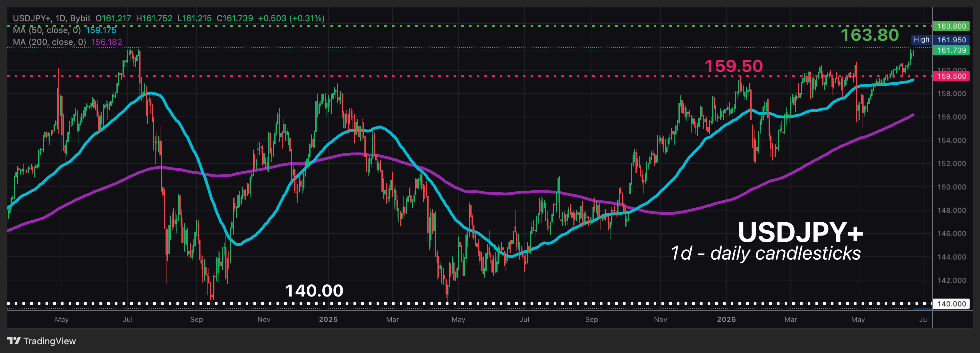
Task: Click the close value C161.739
Action: click(235, 18)
